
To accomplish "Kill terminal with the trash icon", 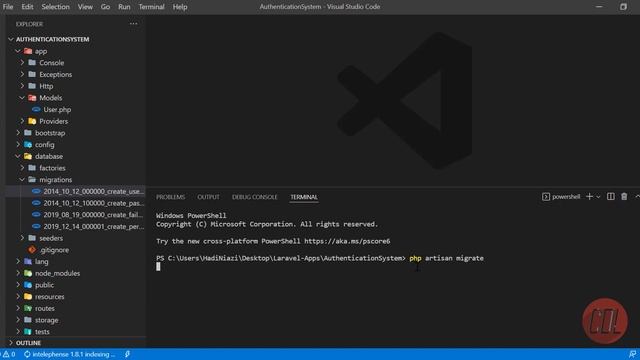I will [624, 197].
